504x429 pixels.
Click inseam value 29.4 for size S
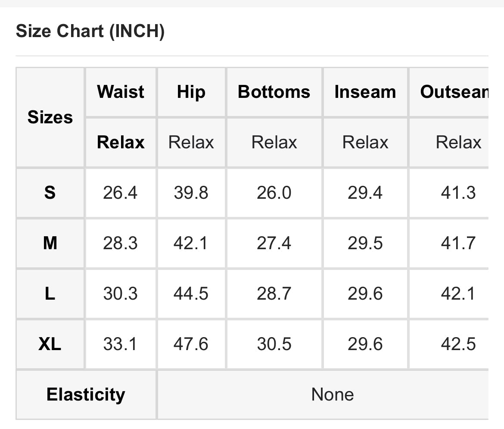365,193
